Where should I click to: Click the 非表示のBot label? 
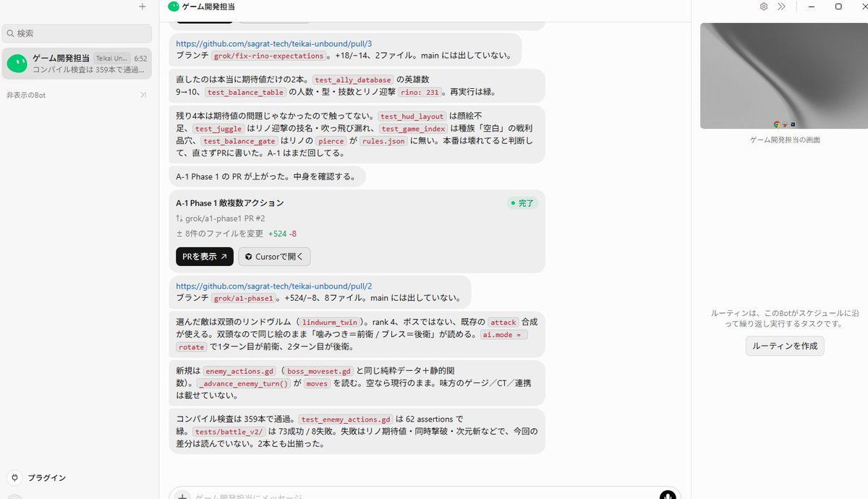pyautogui.click(x=26, y=95)
